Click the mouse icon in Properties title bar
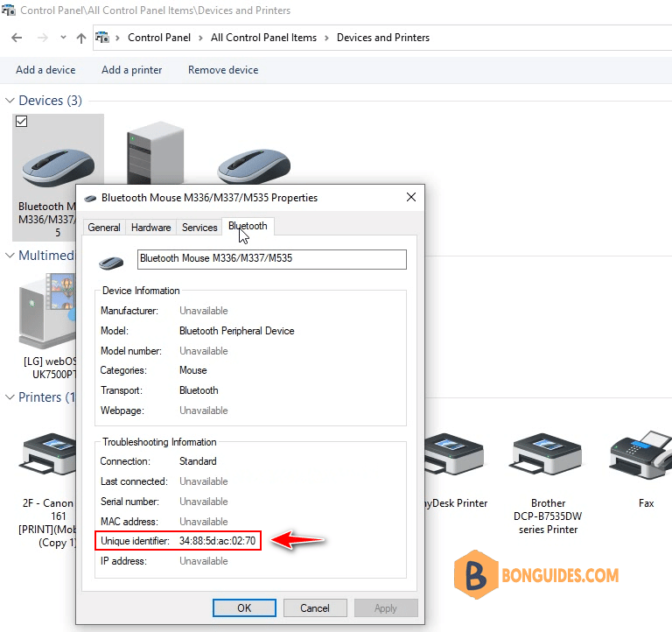672x632 pixels. coord(90,198)
